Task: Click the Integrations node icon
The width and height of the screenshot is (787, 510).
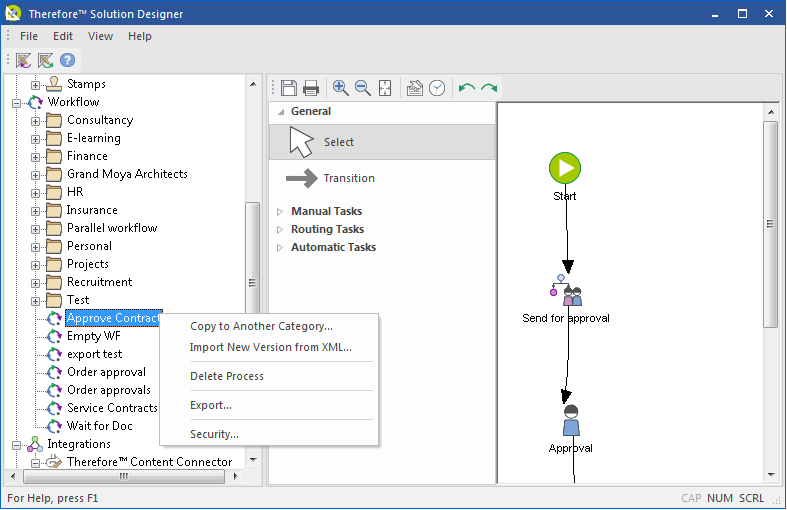Action: 35,444
